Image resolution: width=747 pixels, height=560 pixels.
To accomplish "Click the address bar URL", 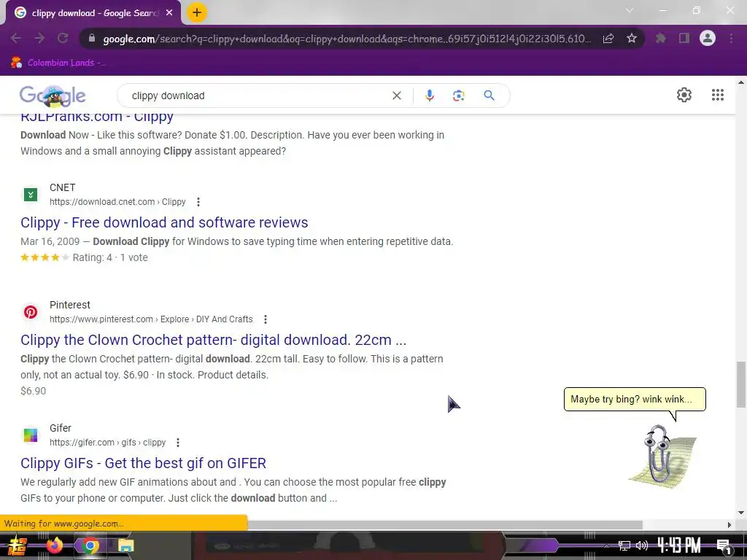I will (x=347, y=39).
